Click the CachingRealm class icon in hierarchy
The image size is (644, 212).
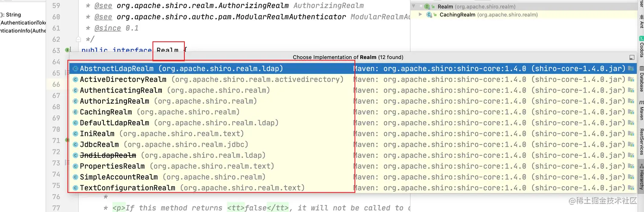coord(429,15)
